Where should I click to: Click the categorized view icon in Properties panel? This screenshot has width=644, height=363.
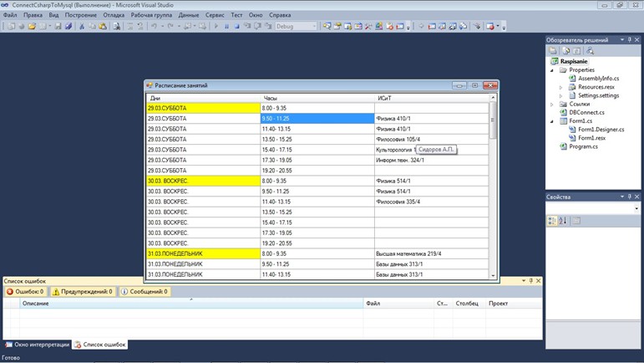[x=552, y=221]
